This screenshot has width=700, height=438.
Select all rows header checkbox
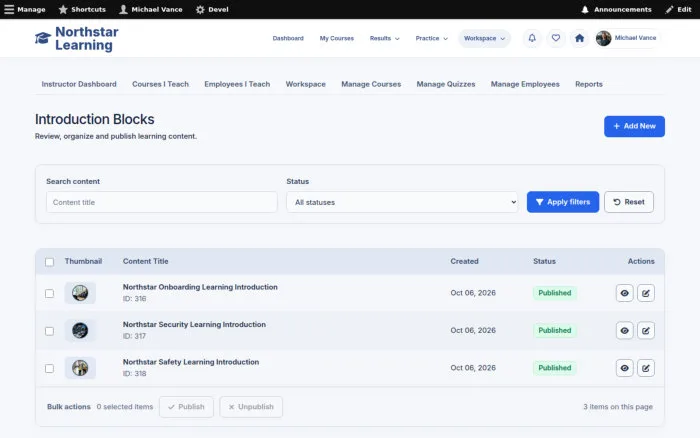click(x=50, y=262)
